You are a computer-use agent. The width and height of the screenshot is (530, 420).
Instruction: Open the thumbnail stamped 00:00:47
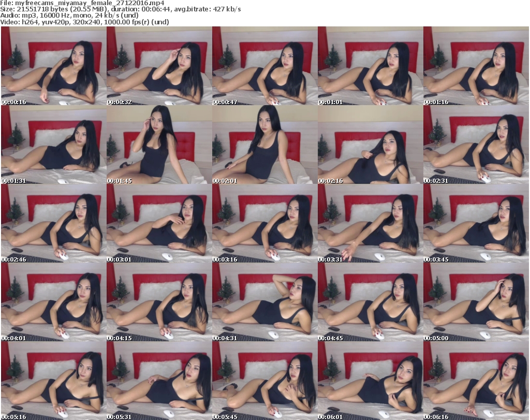[x=264, y=66]
